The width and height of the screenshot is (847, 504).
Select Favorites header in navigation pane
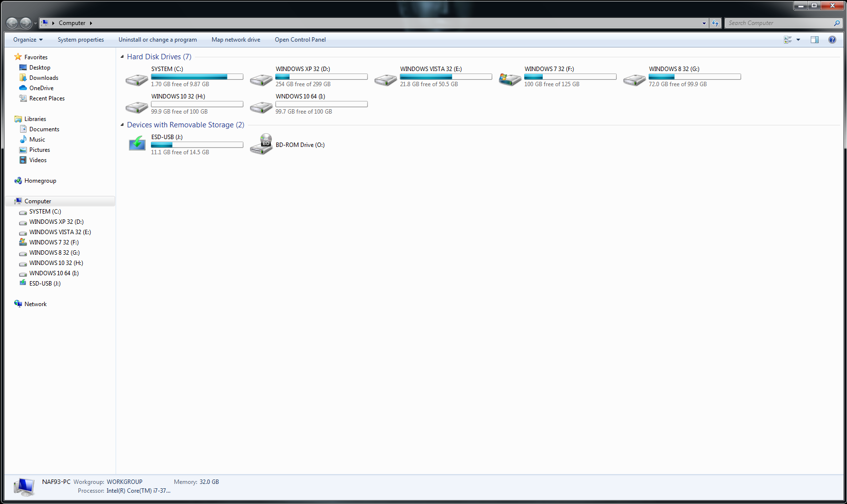point(36,57)
